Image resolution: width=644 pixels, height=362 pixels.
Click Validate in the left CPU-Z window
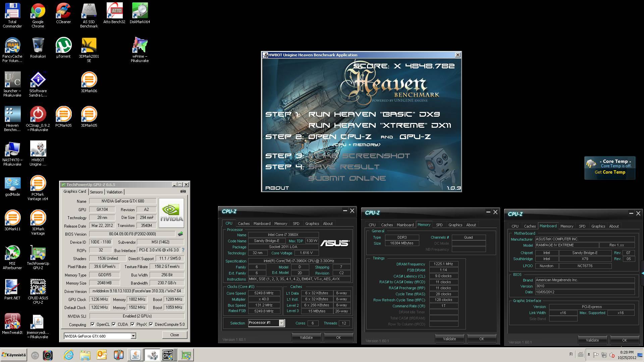tap(306, 338)
